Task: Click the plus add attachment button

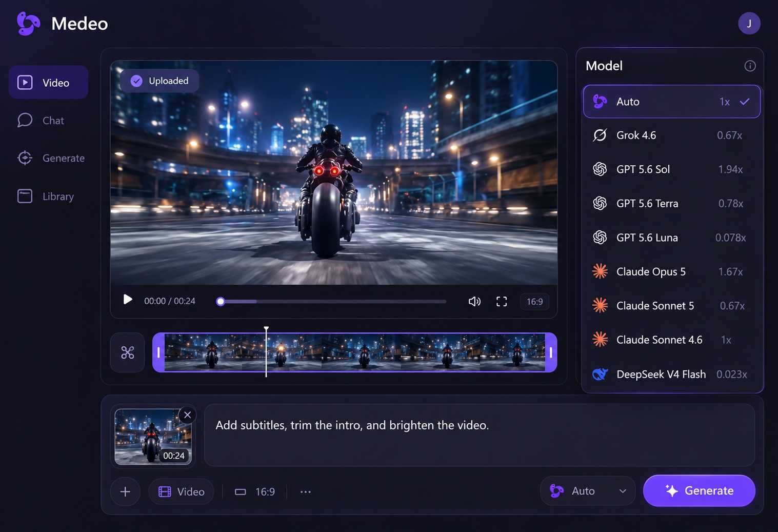Action: click(125, 491)
